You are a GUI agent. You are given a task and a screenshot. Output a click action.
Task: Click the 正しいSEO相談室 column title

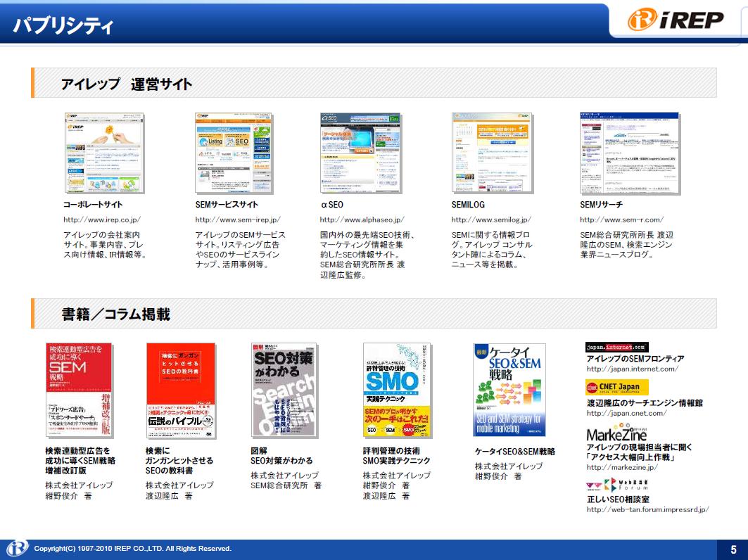point(618,499)
